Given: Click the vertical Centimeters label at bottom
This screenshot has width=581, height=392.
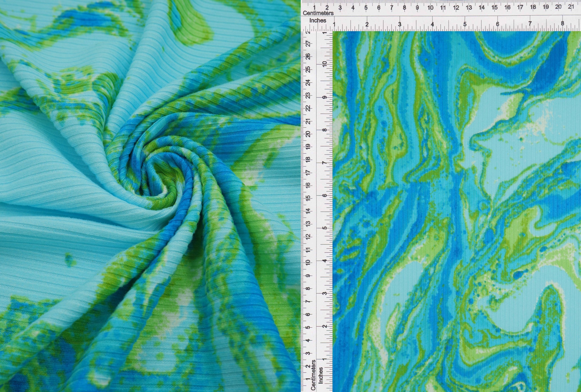Looking at the screenshot, I should [x=313, y=375].
